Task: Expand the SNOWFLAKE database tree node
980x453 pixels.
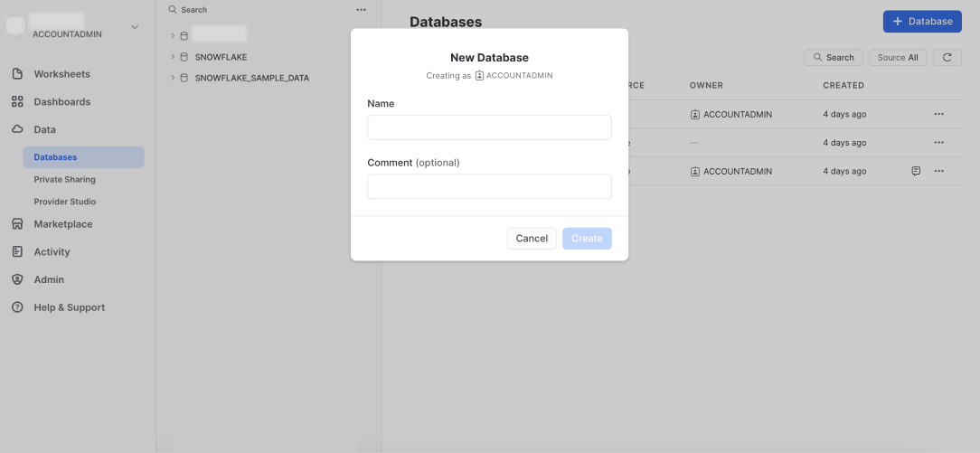Action: [172, 57]
